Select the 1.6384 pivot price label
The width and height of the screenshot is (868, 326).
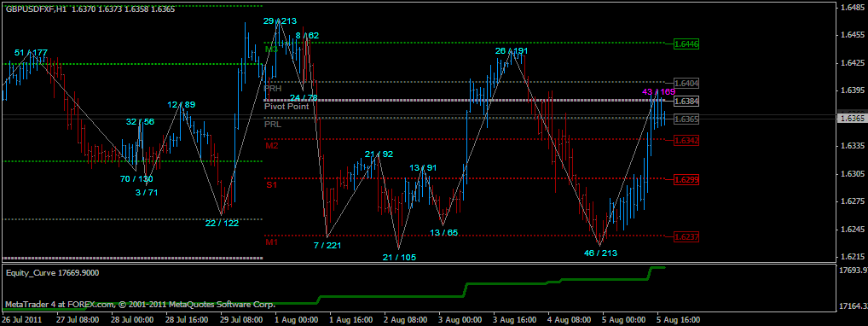[x=686, y=102]
